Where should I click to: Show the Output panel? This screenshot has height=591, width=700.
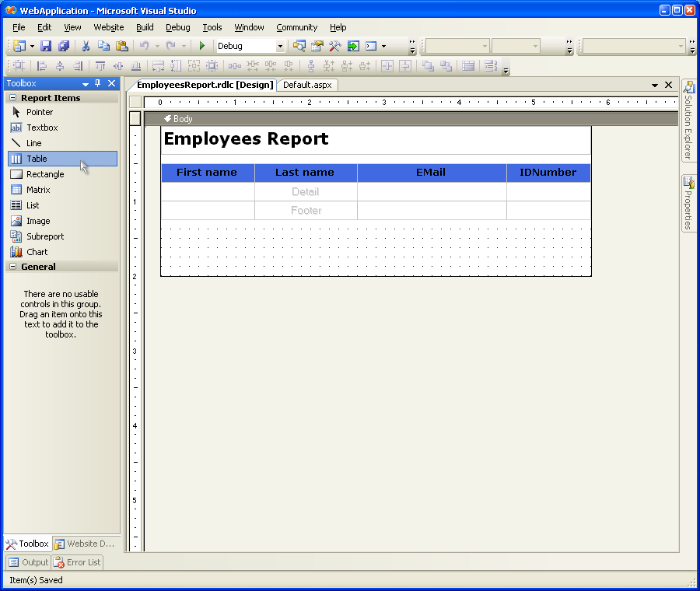click(29, 562)
